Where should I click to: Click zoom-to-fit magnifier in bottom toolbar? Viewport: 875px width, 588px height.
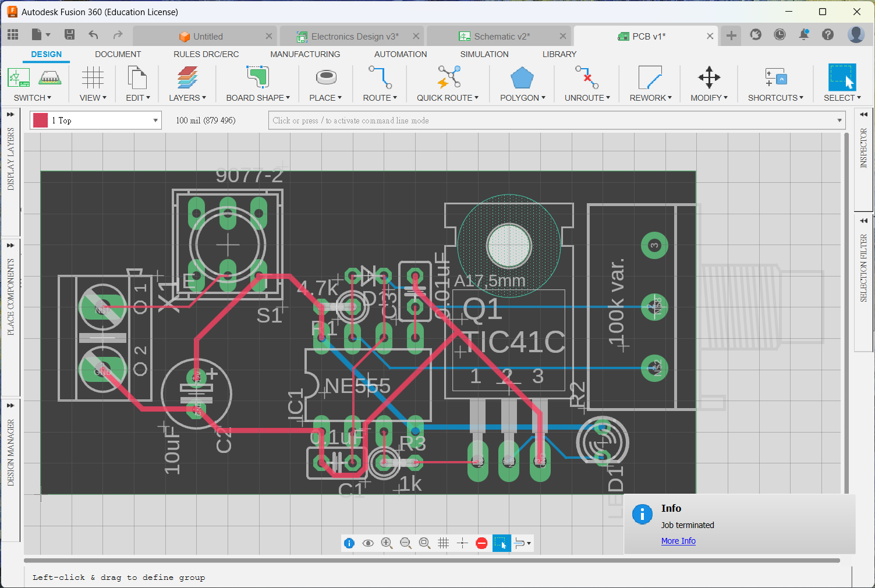point(424,543)
